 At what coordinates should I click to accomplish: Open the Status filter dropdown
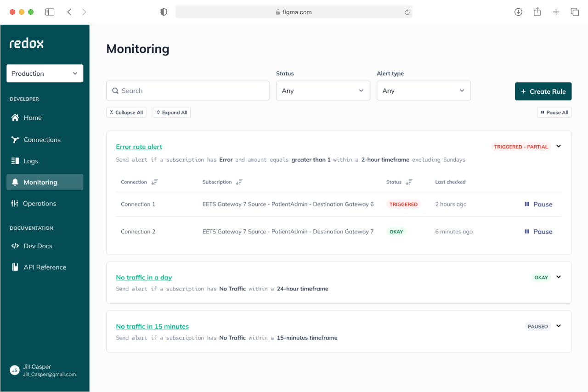323,91
